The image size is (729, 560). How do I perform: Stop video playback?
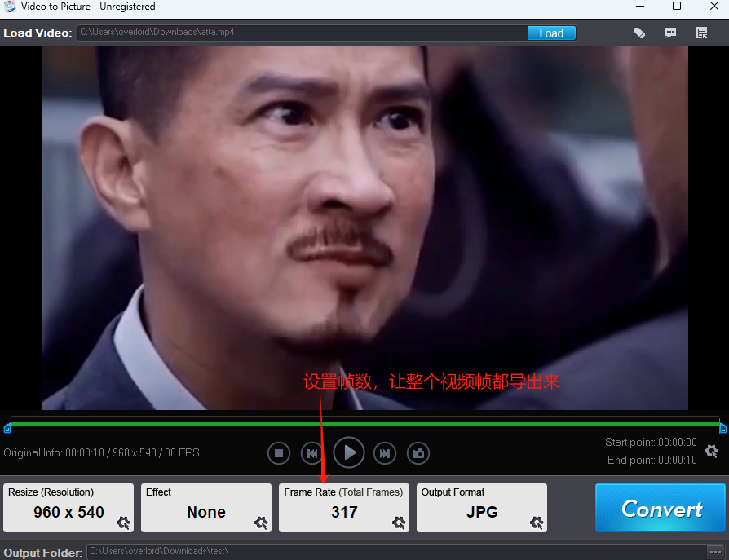(279, 453)
